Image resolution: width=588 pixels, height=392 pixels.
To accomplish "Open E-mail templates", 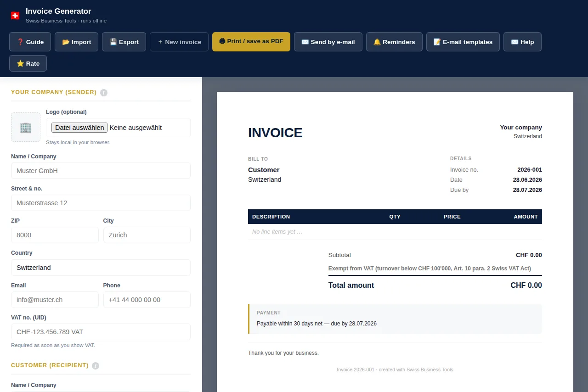I will pyautogui.click(x=463, y=42).
